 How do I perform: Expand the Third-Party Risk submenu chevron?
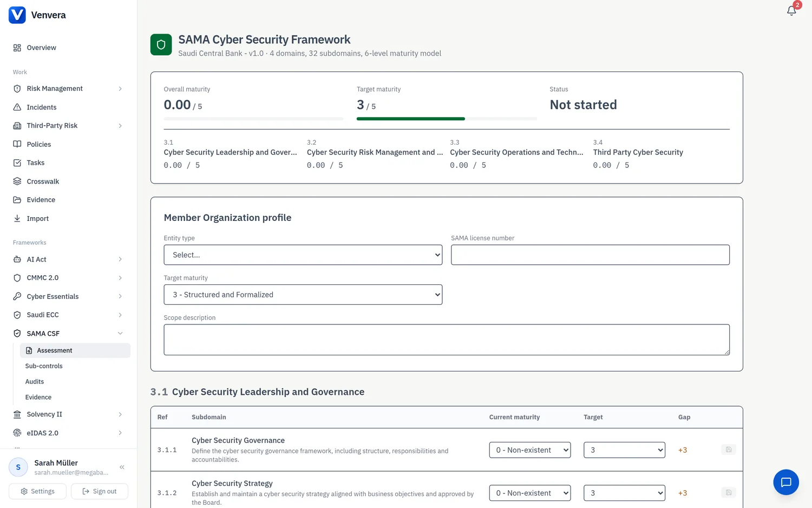click(x=120, y=126)
